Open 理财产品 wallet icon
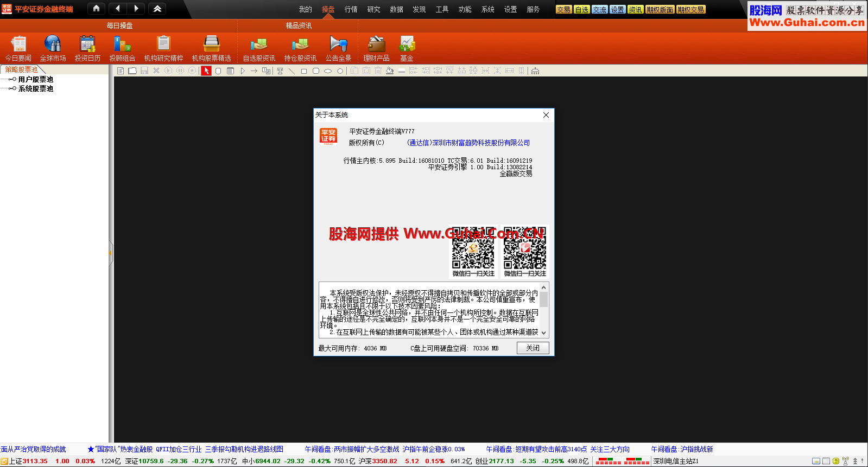The image size is (868, 467). click(376, 48)
